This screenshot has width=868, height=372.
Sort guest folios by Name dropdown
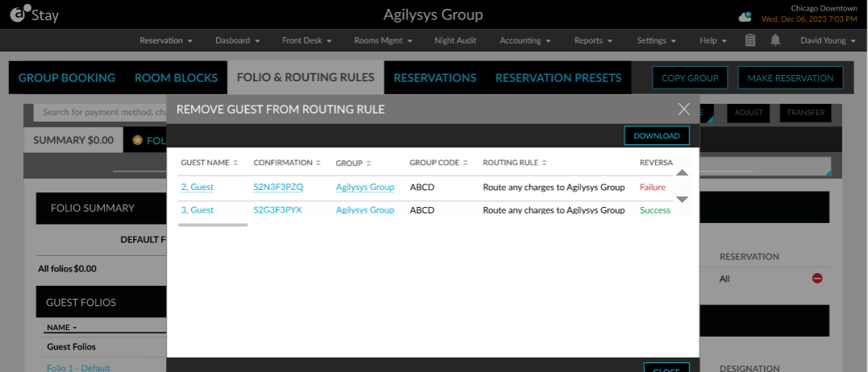point(61,327)
